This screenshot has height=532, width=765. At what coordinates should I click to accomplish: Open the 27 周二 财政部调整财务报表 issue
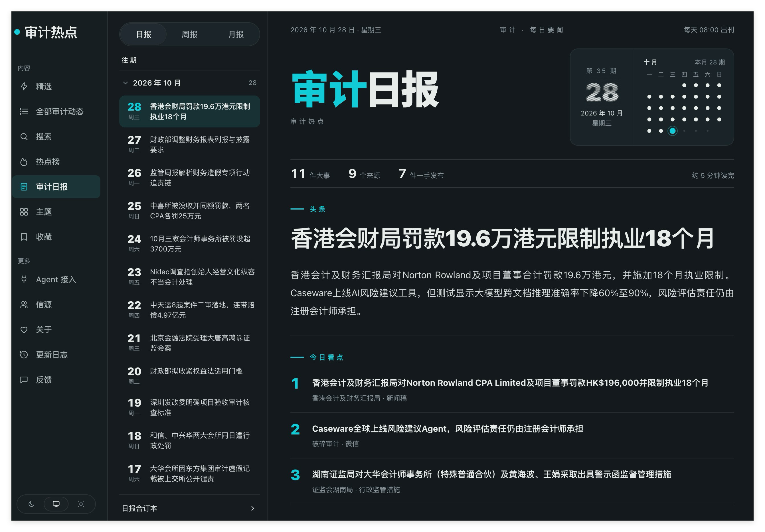190,145
